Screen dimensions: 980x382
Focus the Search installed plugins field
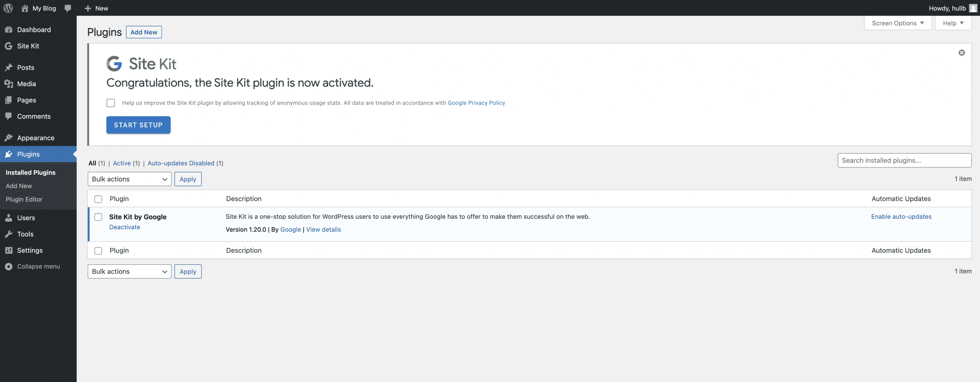904,161
